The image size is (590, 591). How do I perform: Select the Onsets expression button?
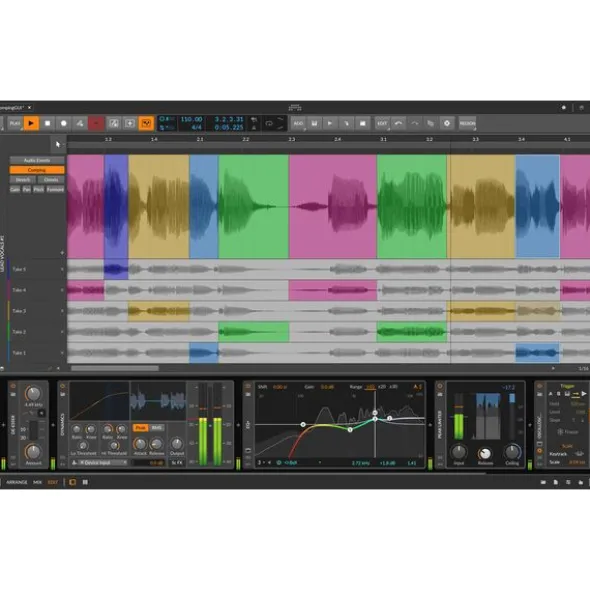tap(51, 180)
